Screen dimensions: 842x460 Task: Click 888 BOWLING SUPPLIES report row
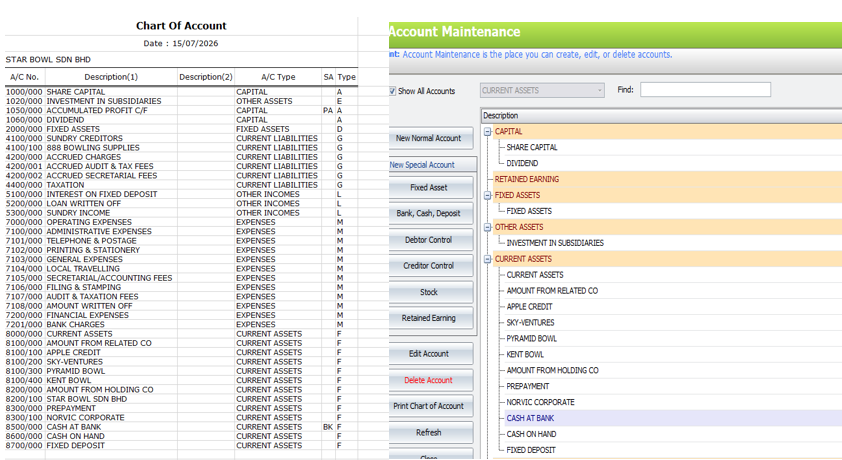coord(93,148)
